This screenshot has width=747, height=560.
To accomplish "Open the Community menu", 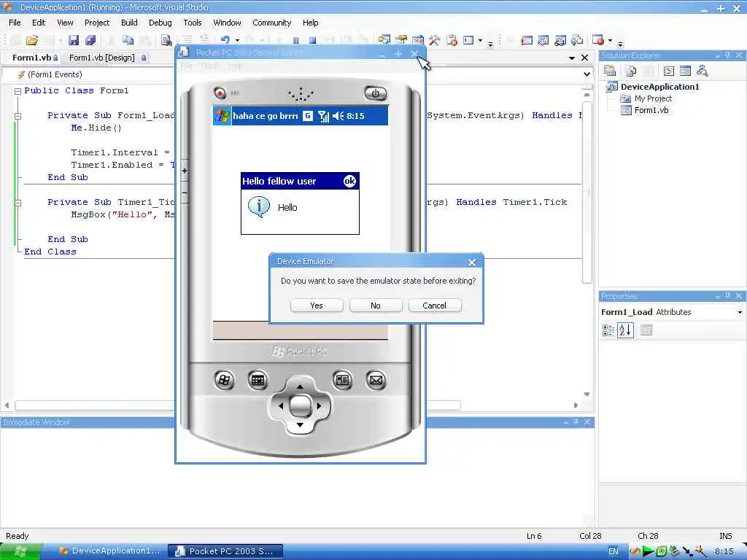I will 271,23.
